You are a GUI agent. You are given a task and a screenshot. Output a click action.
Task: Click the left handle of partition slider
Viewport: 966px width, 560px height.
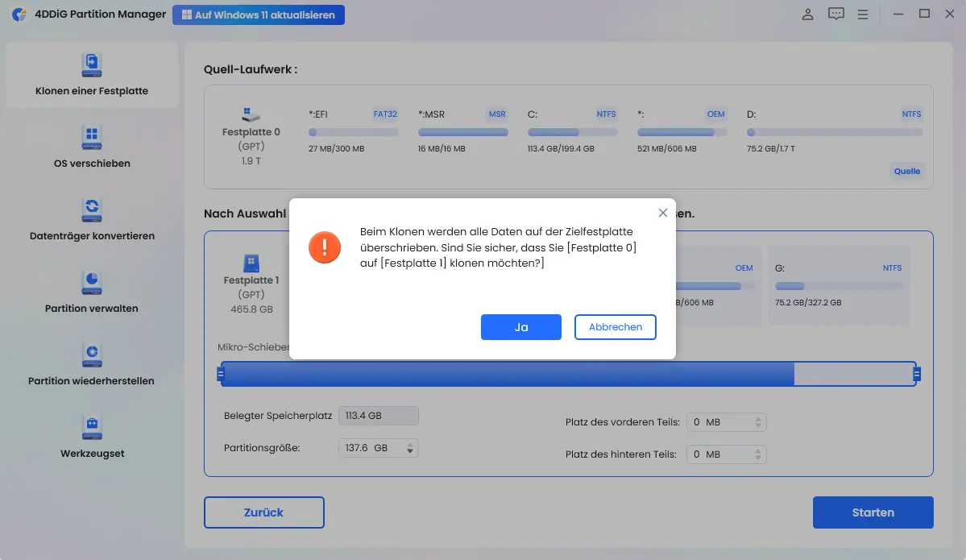[221, 374]
